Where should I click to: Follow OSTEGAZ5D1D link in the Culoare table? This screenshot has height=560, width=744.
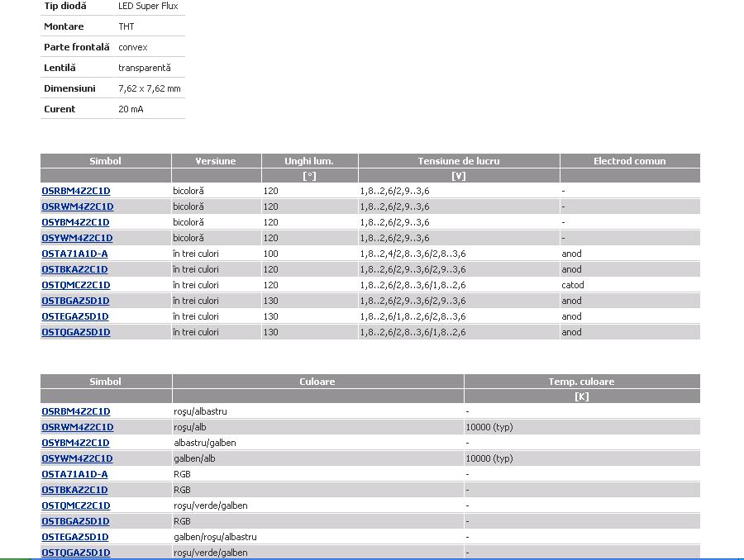coord(75,537)
